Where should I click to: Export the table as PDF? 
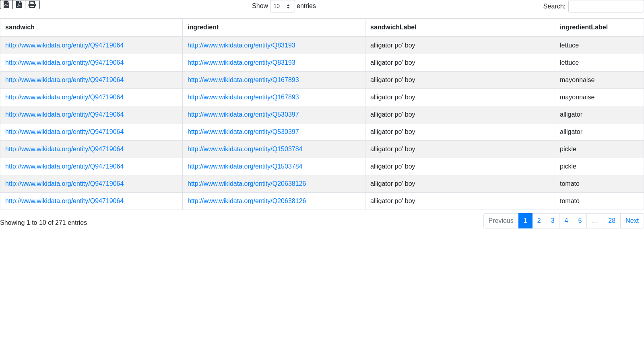[x=19, y=5]
